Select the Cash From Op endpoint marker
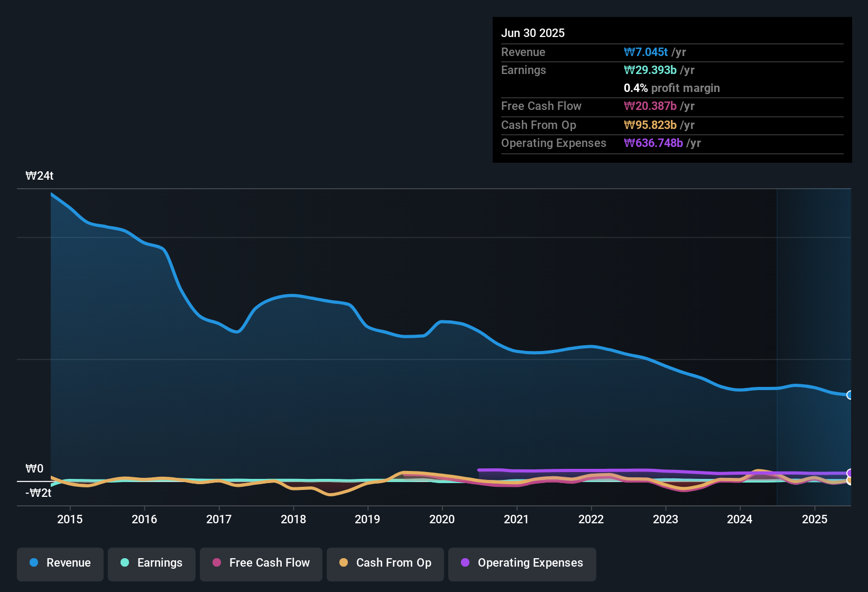868x592 pixels. click(849, 480)
